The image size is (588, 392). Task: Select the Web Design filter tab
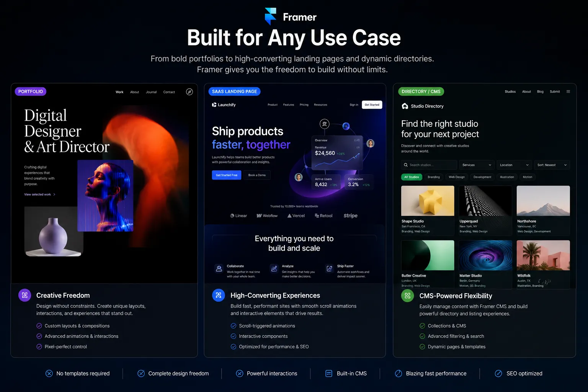(457, 177)
